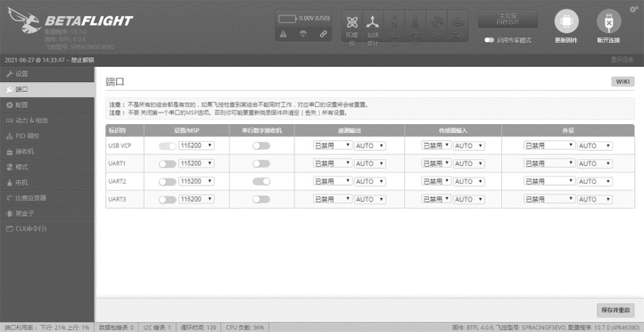Click the 断开连接 USB icon

(608, 21)
